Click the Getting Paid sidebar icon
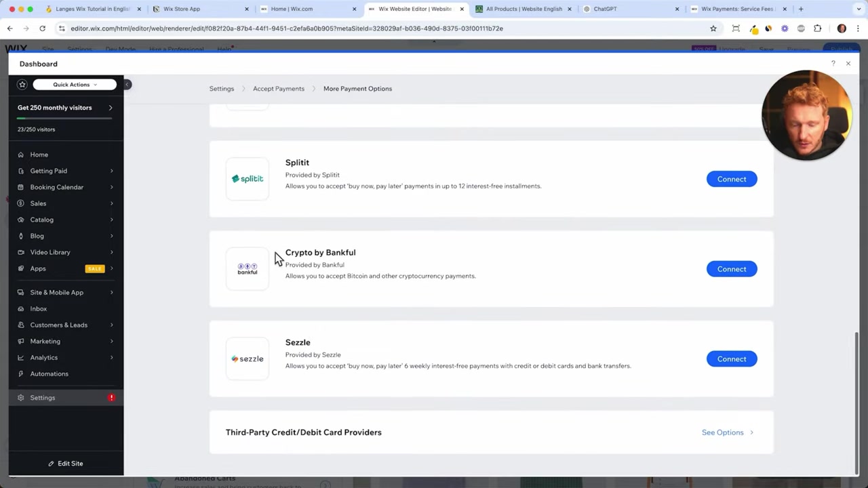 coord(20,171)
